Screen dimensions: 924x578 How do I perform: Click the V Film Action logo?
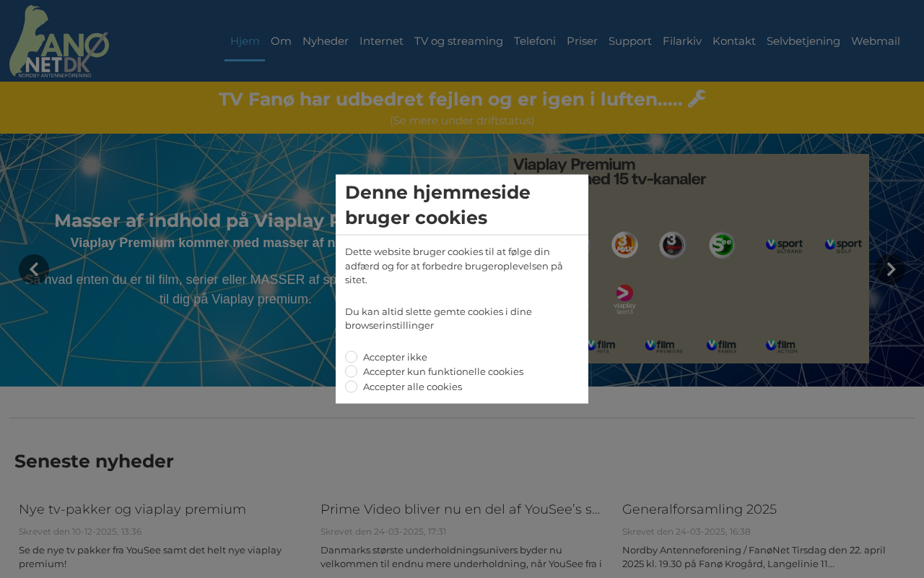(782, 346)
